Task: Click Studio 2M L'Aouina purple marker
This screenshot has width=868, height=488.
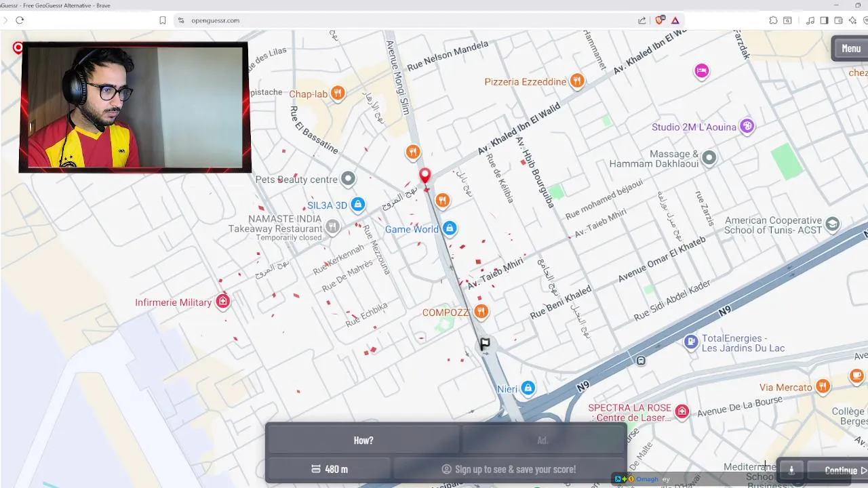Action: [x=747, y=126]
